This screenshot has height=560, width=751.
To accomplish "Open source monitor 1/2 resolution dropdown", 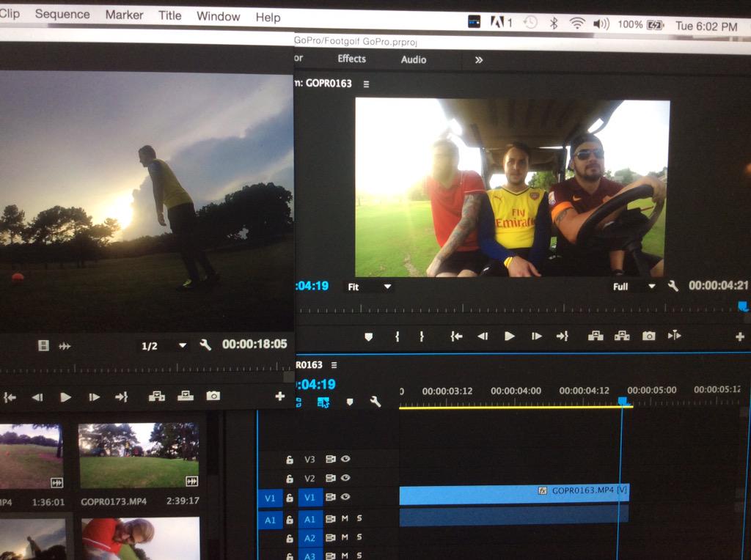I will [x=164, y=345].
